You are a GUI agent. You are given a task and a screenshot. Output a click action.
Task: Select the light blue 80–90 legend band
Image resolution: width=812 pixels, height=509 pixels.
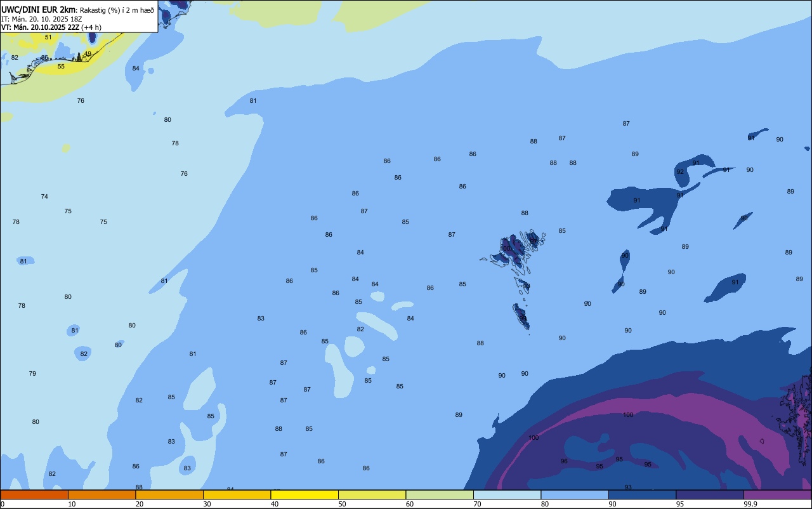(x=575, y=494)
